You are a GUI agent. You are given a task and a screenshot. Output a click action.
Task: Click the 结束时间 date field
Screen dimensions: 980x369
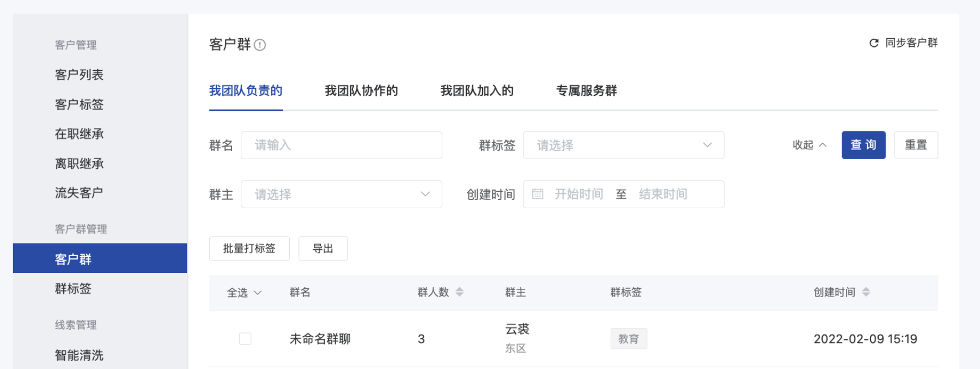[663, 194]
